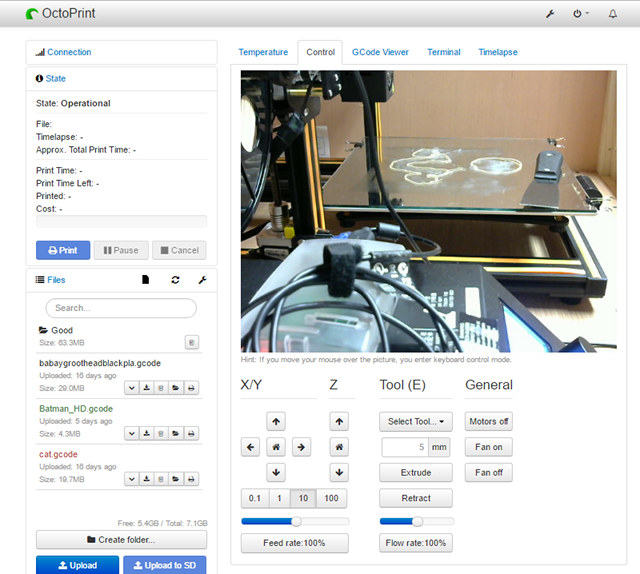Open OctoPrint settings wrench icon
The width and height of the screenshot is (640, 574).
(x=550, y=14)
